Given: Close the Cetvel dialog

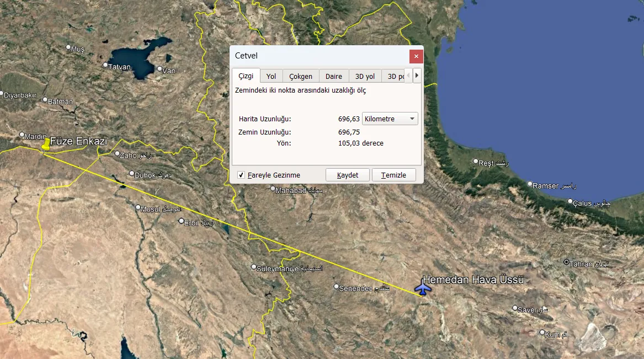Looking at the screenshot, I should (x=416, y=56).
